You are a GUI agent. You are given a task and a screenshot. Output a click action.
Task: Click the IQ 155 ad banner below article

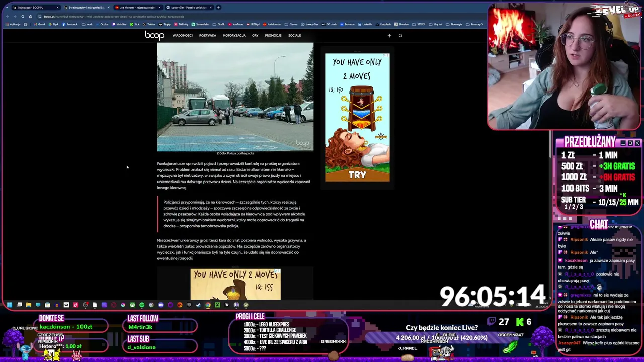coord(235,284)
